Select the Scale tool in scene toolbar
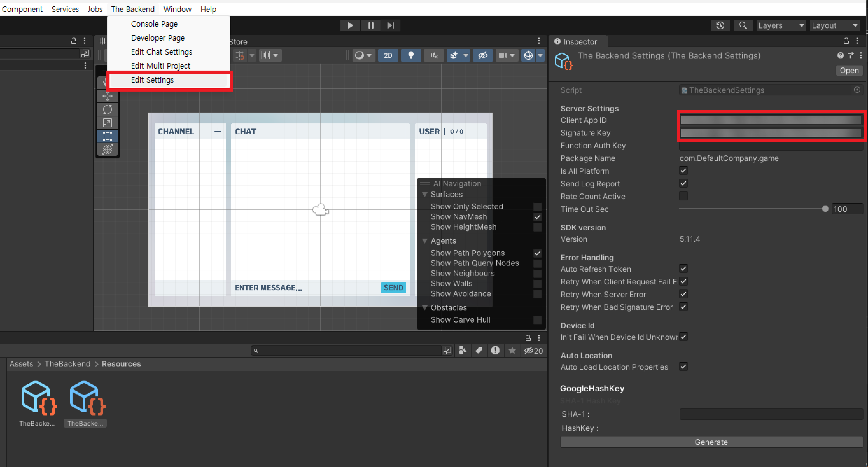This screenshot has height=467, width=868. point(107,123)
